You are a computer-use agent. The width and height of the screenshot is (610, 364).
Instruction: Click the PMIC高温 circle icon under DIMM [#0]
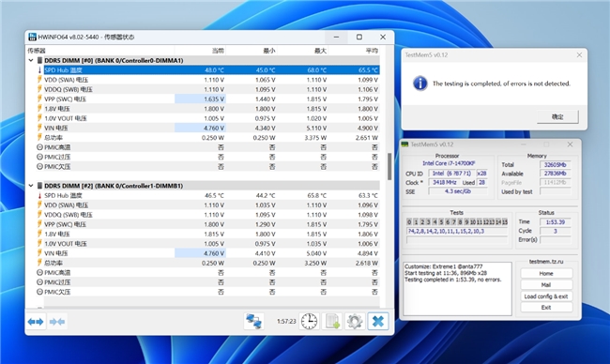39,147
